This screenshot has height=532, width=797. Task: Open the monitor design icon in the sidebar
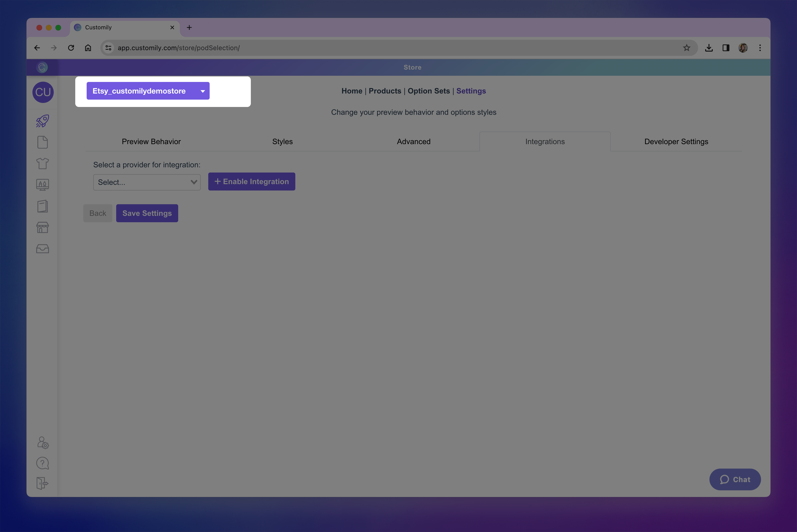pyautogui.click(x=42, y=185)
